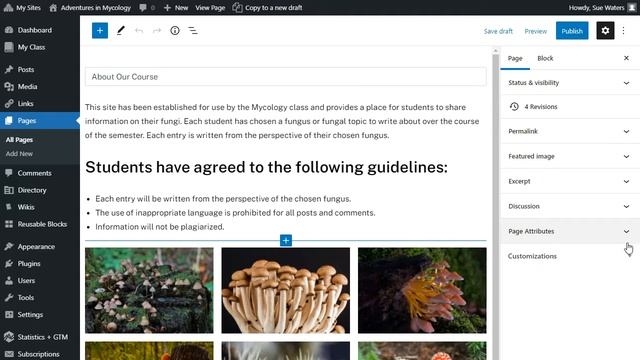Open Links in the sidebar

(x=40, y=104)
